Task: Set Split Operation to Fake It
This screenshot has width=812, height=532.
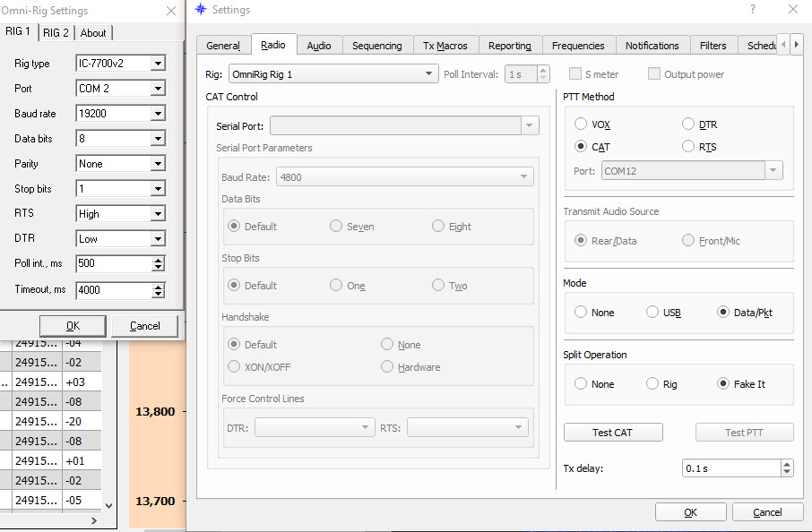Action: coord(723,383)
